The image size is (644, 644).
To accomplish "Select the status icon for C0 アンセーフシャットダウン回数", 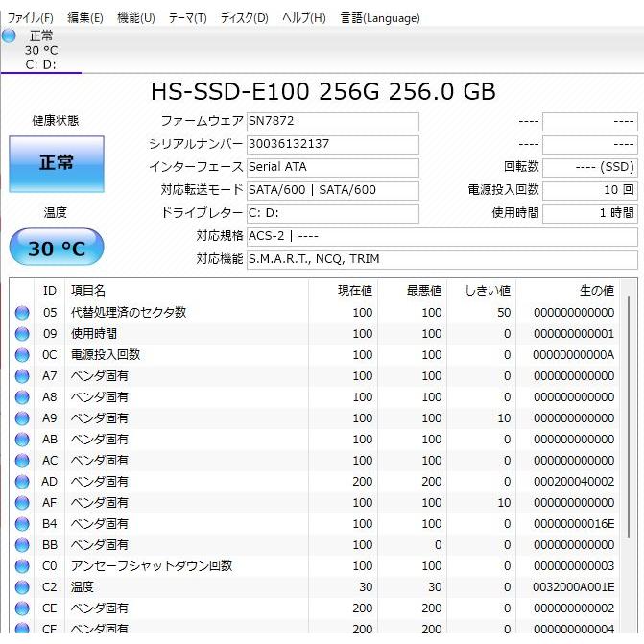I will tap(21, 566).
